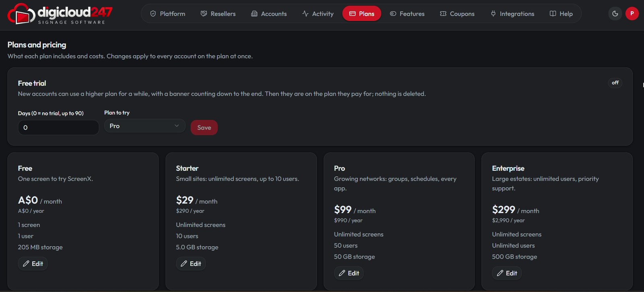Save the free trial settings
644x292 pixels.
pos(204,128)
